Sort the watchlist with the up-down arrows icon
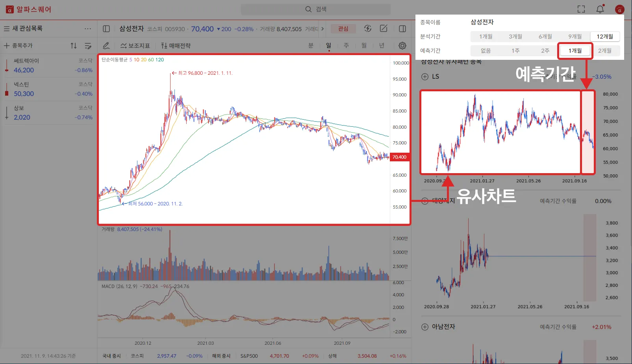632x364 pixels. [74, 46]
